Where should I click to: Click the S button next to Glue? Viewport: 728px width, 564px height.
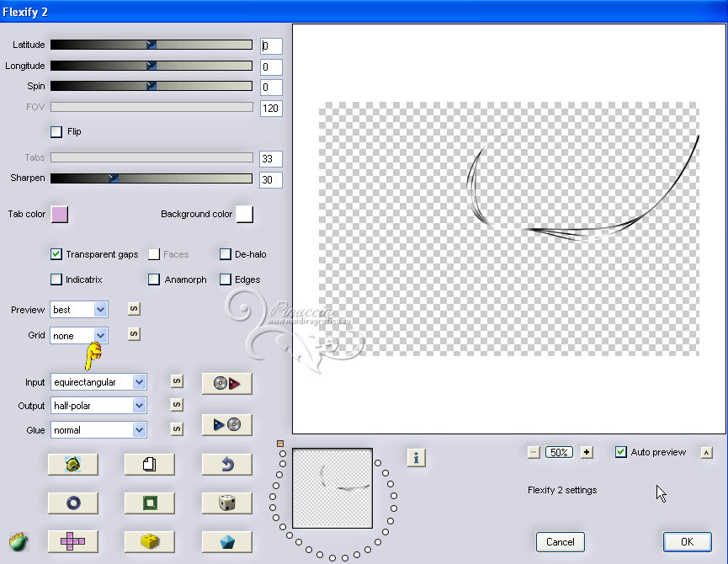(177, 428)
